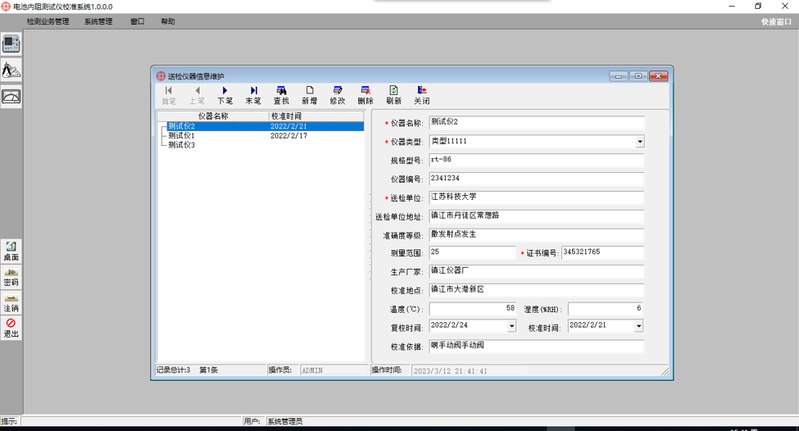
Task: Click the 证书编号 input field
Action: tap(602, 253)
